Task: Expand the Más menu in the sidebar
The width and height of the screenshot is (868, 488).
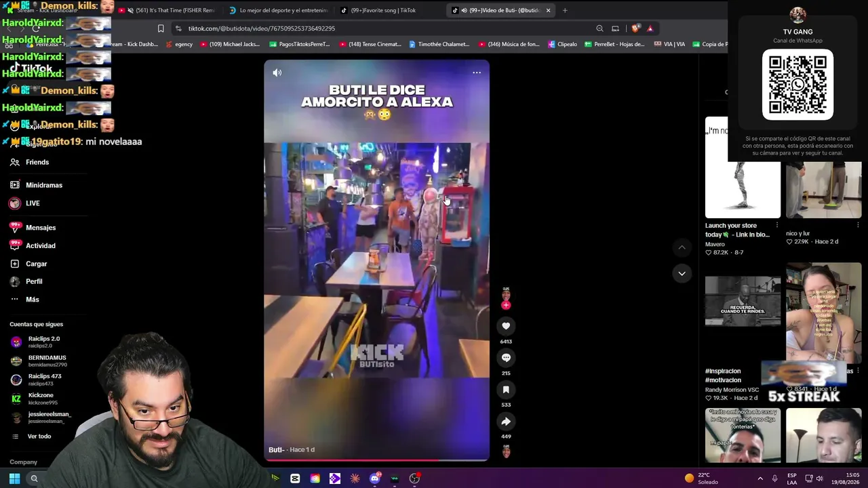Action: (x=33, y=300)
